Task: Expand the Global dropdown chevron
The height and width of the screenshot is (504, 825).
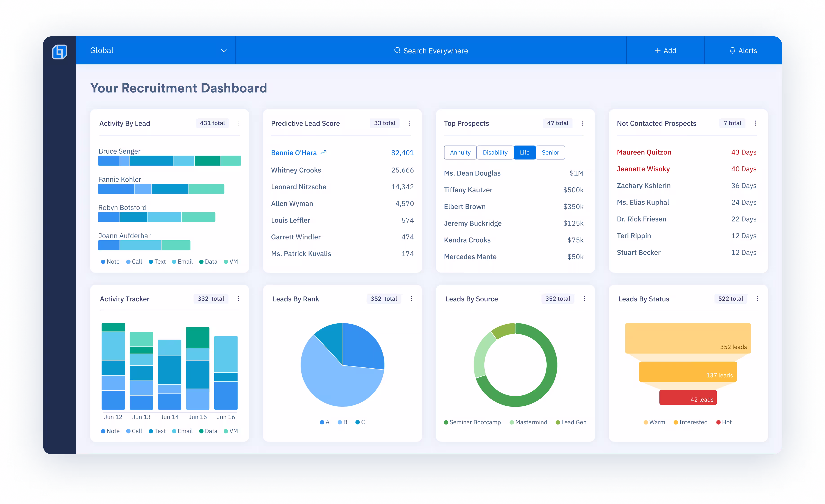Action: [x=224, y=51]
